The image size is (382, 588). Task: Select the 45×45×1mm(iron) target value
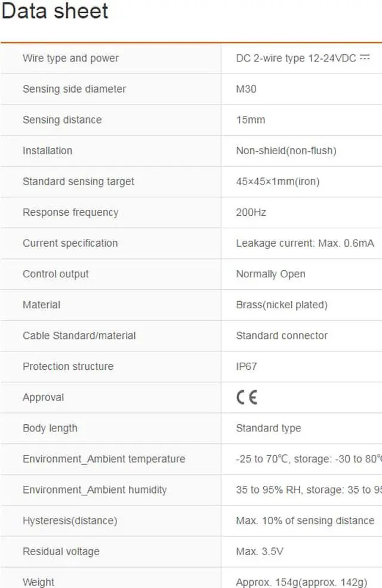(278, 182)
